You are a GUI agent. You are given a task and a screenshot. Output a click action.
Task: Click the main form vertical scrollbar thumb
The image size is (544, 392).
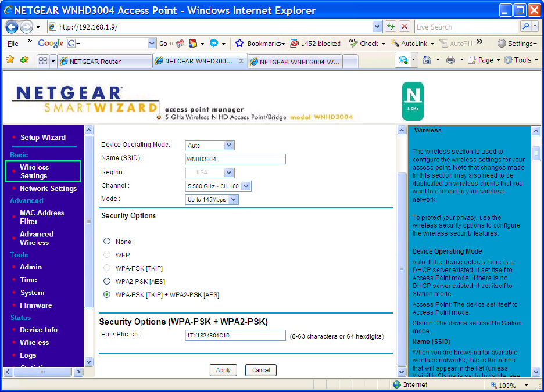[x=402, y=269]
